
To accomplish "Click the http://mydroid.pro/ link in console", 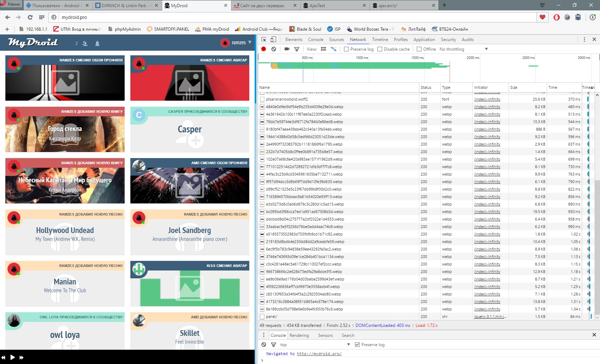I will pyautogui.click(x=319, y=354).
